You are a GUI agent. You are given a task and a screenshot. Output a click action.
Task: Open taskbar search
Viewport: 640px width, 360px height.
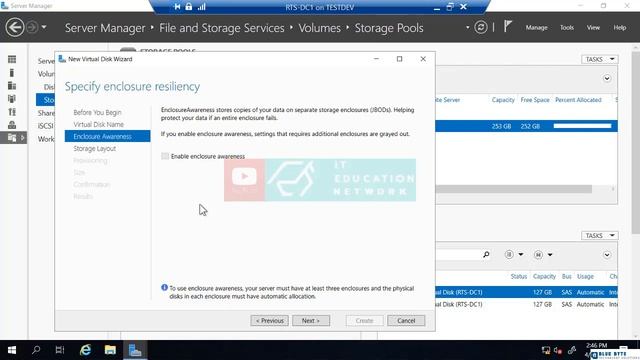pos(36,350)
